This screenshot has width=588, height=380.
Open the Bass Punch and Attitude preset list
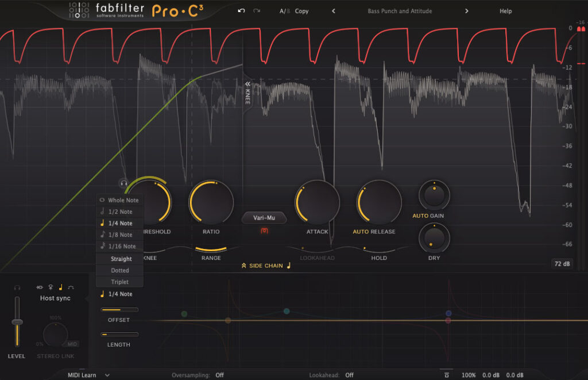pos(400,11)
